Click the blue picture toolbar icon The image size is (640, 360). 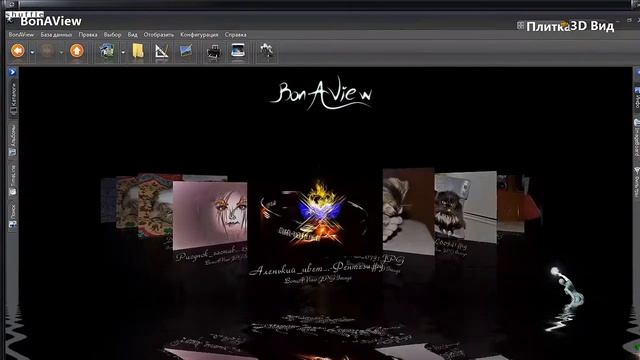(x=186, y=51)
